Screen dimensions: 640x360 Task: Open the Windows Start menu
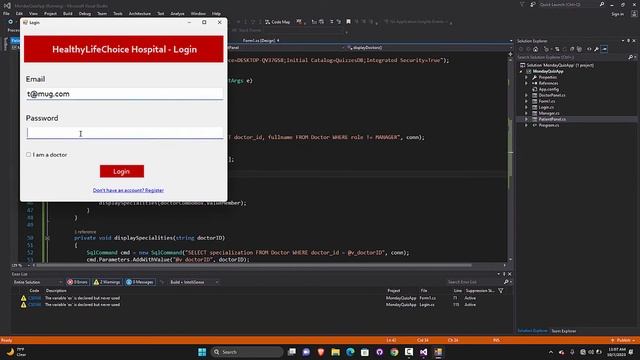(202, 352)
